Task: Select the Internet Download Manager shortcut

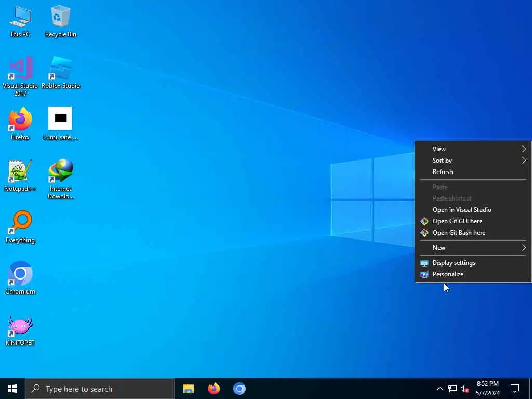Action: [61, 179]
